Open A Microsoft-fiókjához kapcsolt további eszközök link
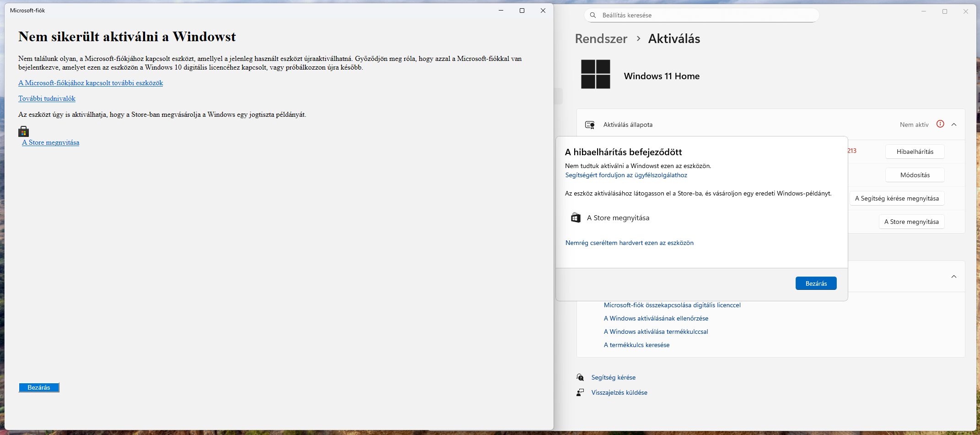The width and height of the screenshot is (980, 435). pos(91,83)
